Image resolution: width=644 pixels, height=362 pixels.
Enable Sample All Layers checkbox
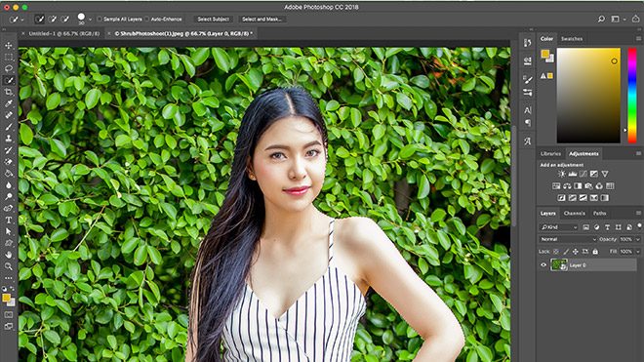(100, 19)
